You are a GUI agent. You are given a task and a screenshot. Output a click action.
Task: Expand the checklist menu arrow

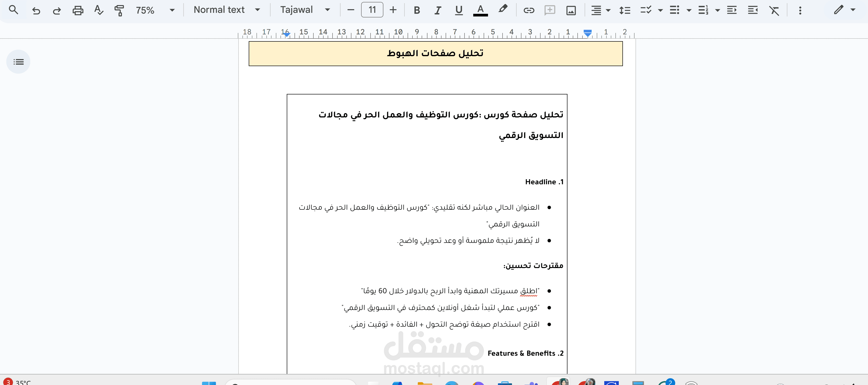click(660, 10)
